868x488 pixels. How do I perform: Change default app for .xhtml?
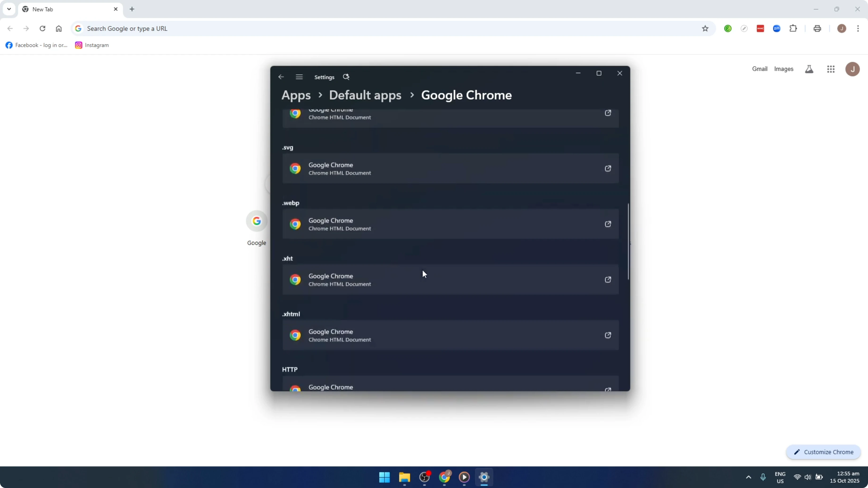(x=451, y=335)
